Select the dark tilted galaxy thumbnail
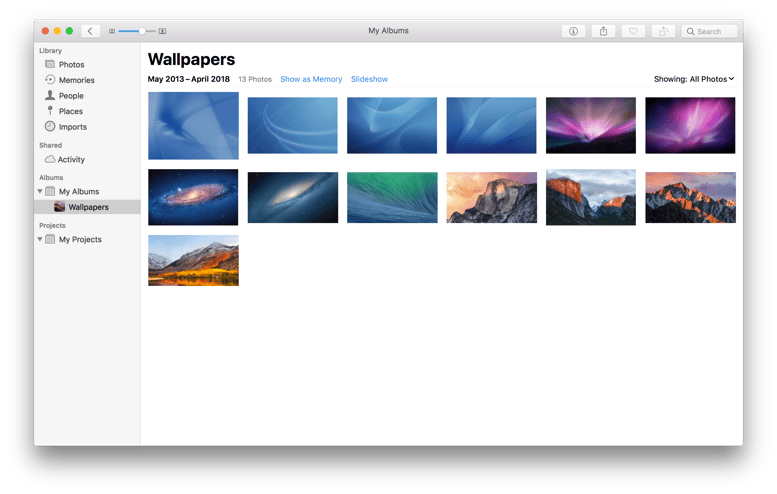The width and height of the screenshot is (777, 494). 293,197
